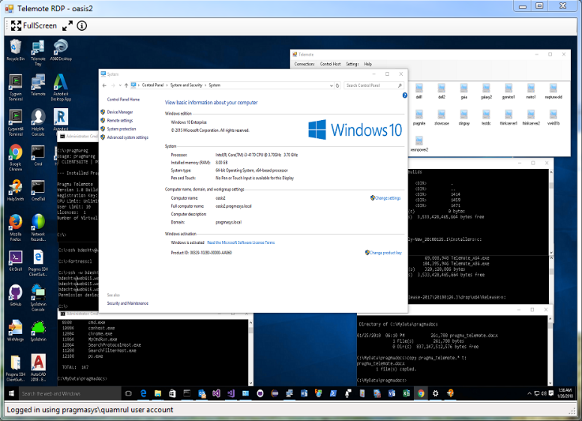Open the info icon in RDP toolbar
Viewport: 582px width, 421px height.
coord(82,26)
